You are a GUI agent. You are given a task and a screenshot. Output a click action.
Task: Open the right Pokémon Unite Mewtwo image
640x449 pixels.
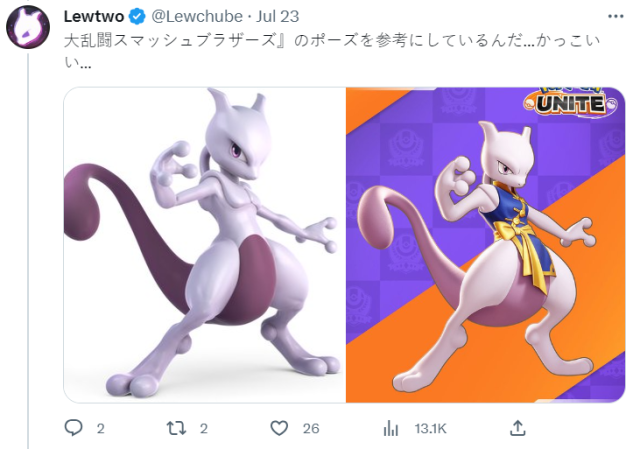click(x=485, y=245)
